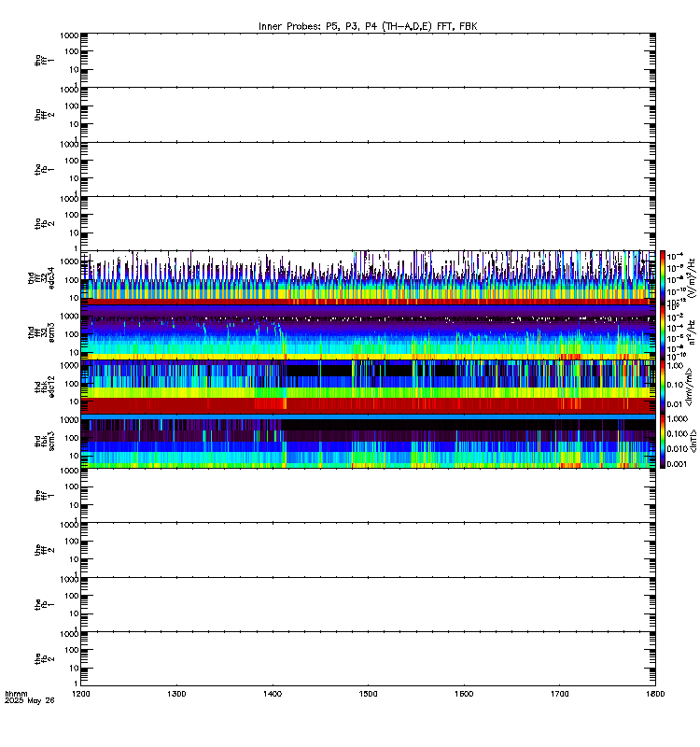Click the 1000 tick label of tha ff 1 panel
This screenshot has width=700, height=747.
[x=69, y=35]
